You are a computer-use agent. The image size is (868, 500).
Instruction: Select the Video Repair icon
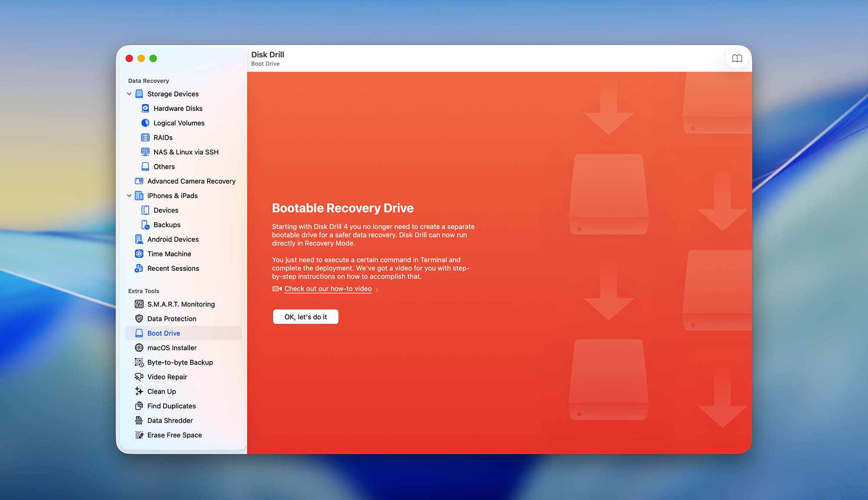pyautogui.click(x=139, y=377)
